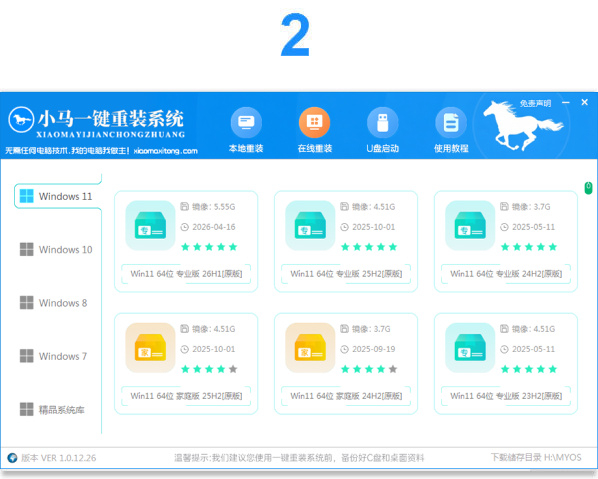Click the Windows 7 logo icon in sidebar
The image size is (598, 479).
[27, 356]
